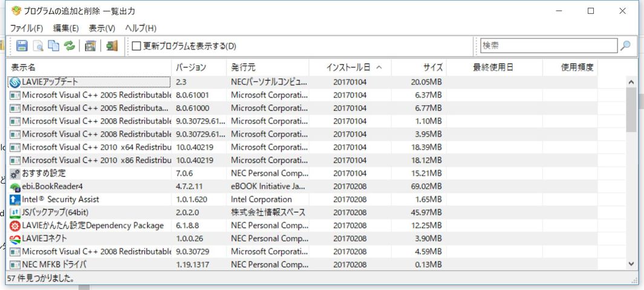
Task: Select Intel® Security Assist entry
Action: coord(60,199)
